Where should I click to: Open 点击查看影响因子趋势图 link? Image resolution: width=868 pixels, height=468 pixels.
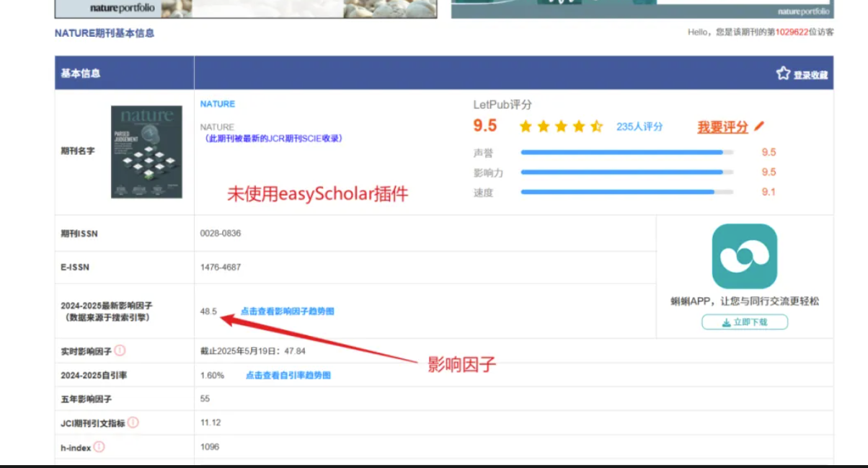pyautogui.click(x=288, y=312)
